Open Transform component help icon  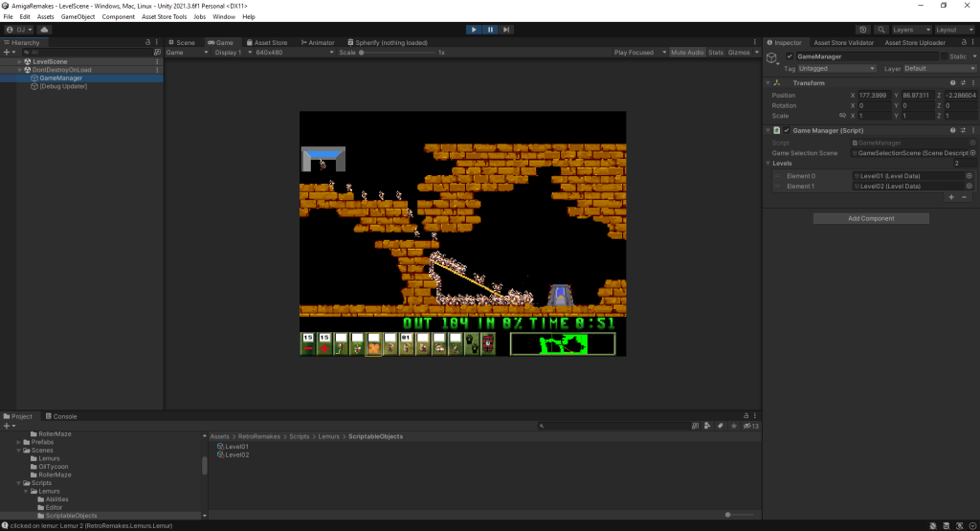coord(952,82)
